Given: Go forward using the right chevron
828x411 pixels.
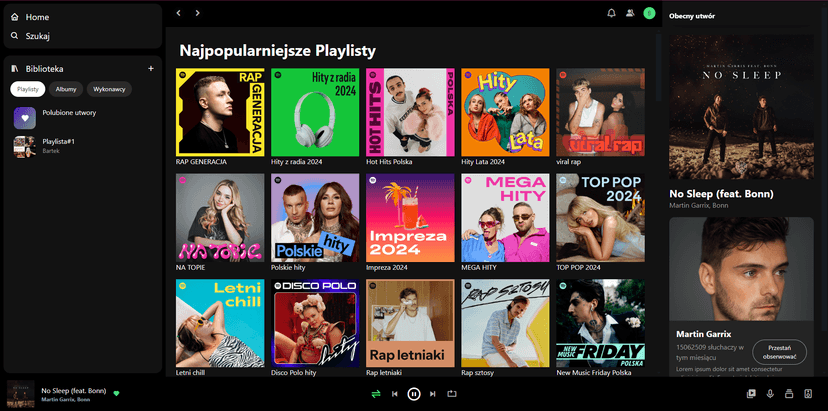Looking at the screenshot, I should [198, 13].
